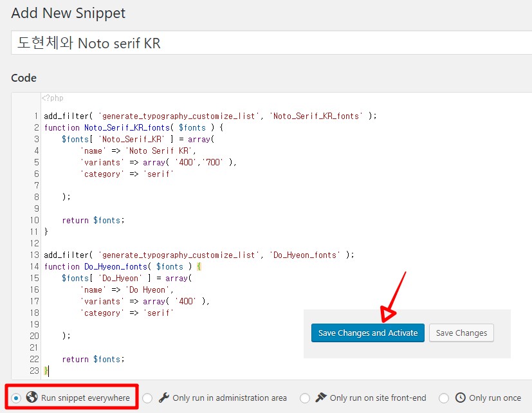This screenshot has height=413, width=532.
Task: Click function Do_Hyeon_fonts on line 14
Action: (122, 266)
